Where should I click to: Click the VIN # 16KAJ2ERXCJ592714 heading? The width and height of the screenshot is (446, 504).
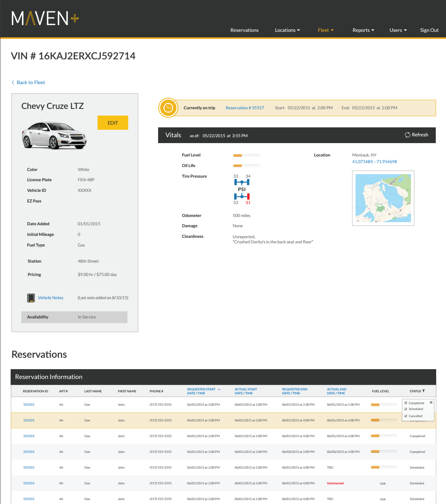coord(73,56)
